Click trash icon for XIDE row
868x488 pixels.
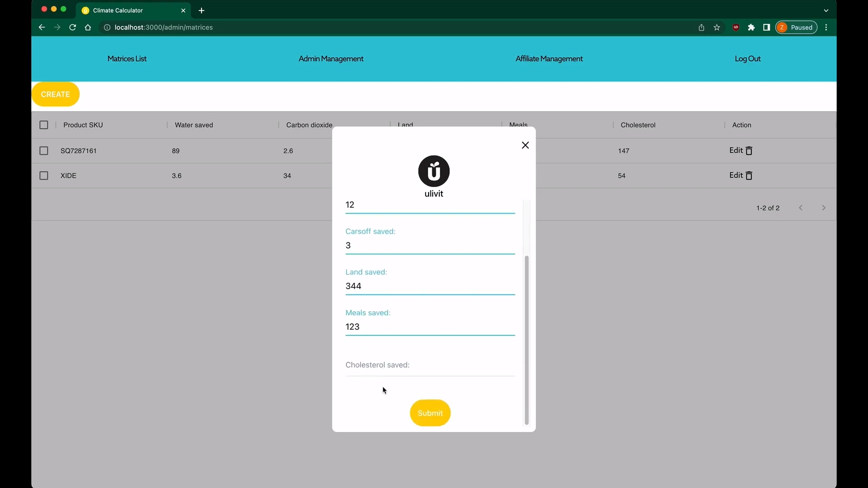coord(749,176)
